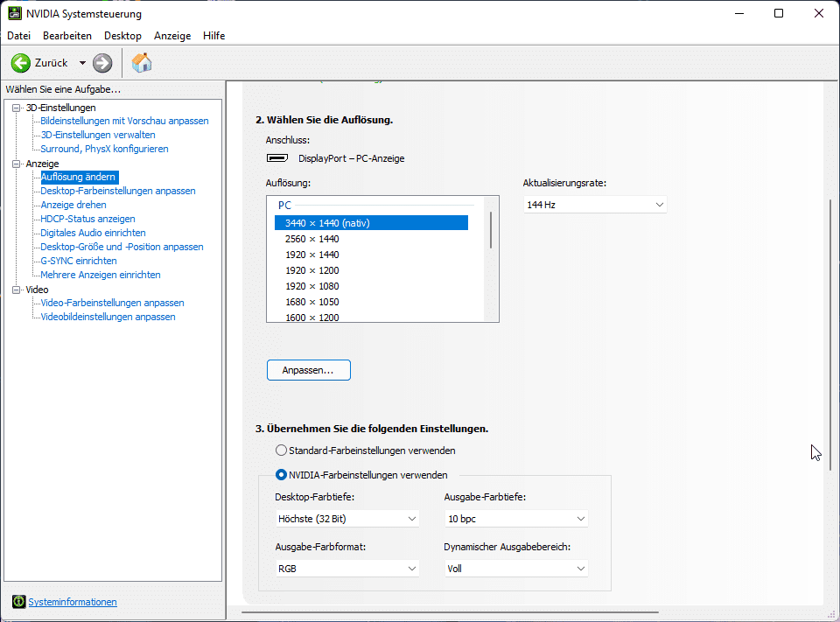This screenshot has height=622, width=840.
Task: Click the Anpassen... button
Action: tap(309, 370)
